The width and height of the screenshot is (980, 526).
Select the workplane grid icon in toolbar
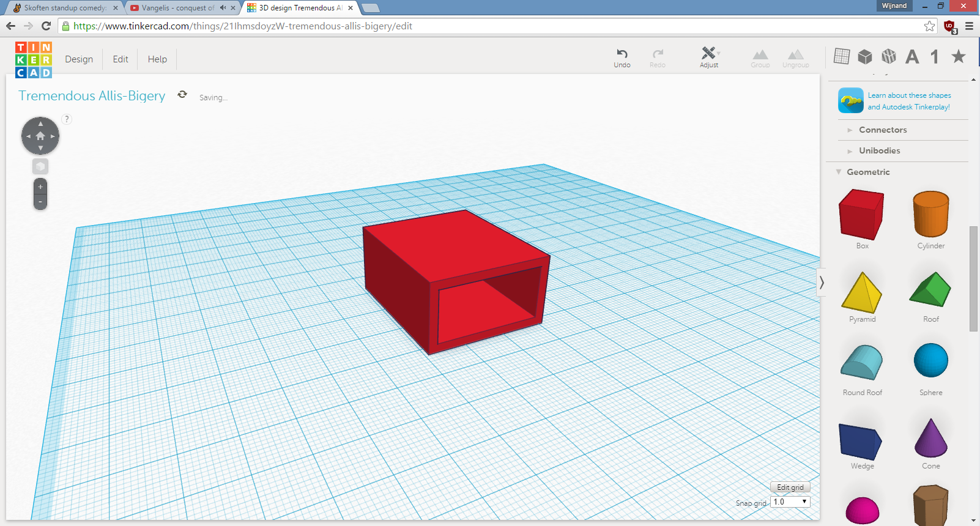coord(842,56)
